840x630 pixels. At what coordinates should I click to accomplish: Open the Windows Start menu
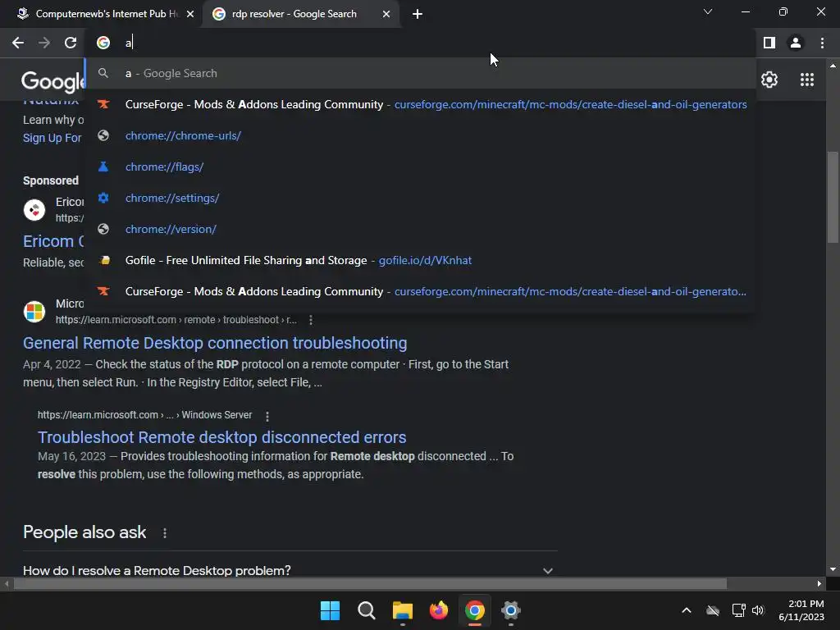pyautogui.click(x=330, y=610)
